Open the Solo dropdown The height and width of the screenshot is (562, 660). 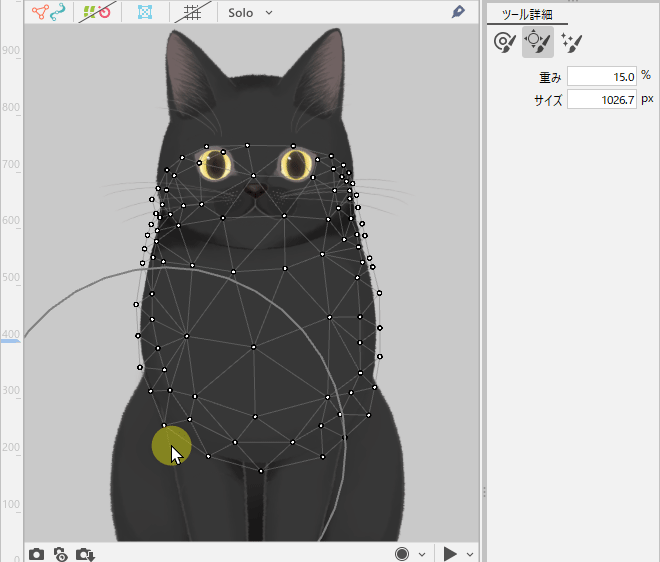point(250,13)
